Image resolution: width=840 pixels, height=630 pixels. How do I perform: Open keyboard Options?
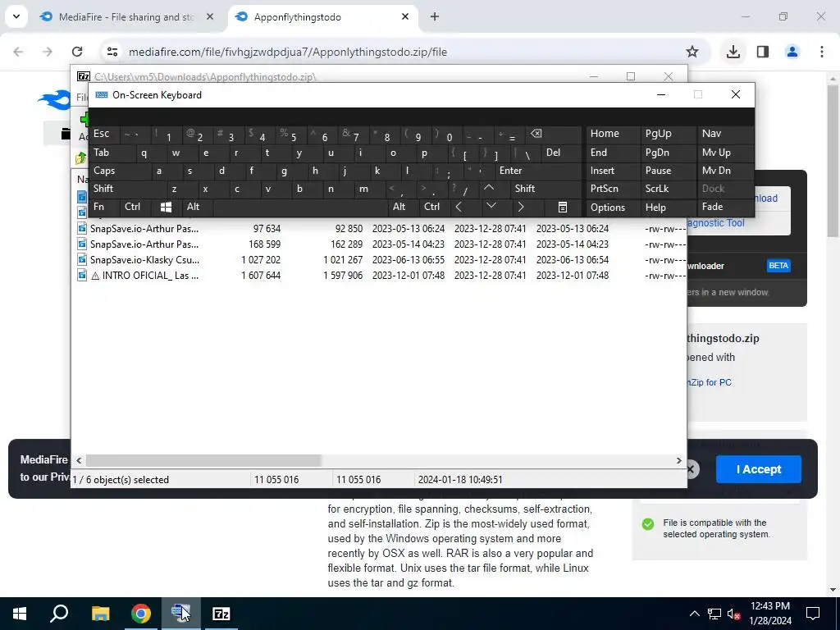point(612,208)
